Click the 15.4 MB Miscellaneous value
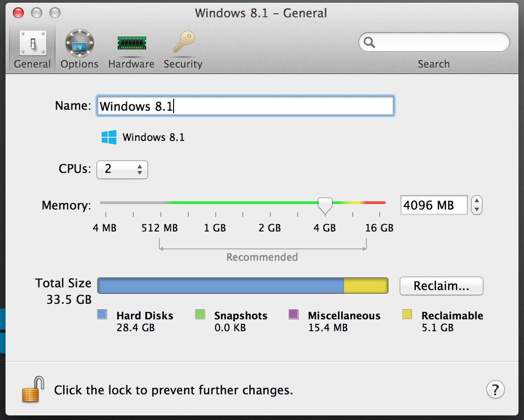The height and width of the screenshot is (420, 524). click(x=328, y=328)
